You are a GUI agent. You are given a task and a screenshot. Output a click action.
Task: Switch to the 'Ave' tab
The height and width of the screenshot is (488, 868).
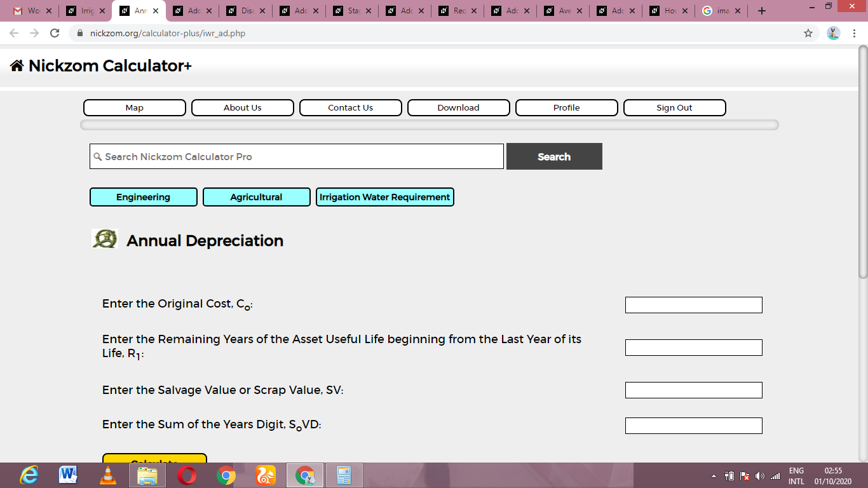click(x=563, y=11)
